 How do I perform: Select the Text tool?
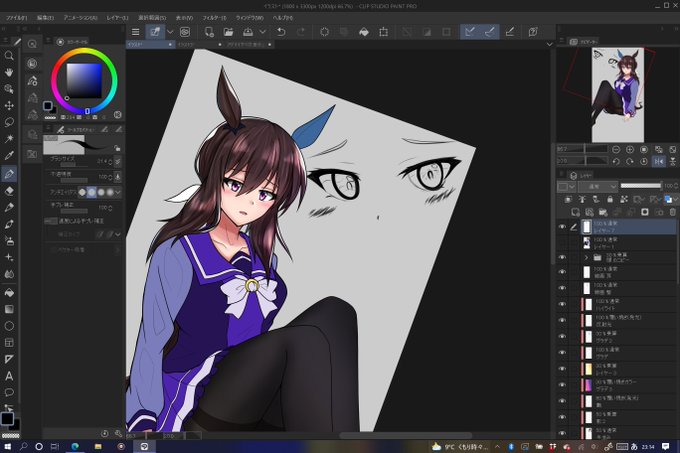[x=9, y=376]
